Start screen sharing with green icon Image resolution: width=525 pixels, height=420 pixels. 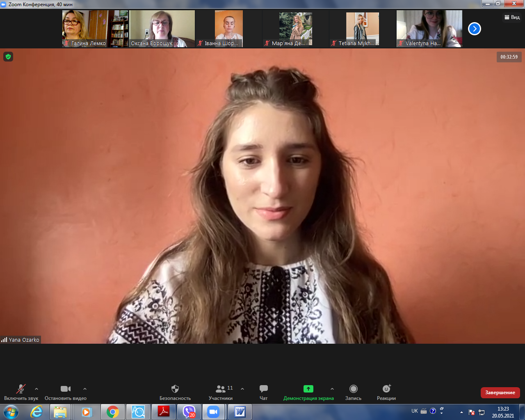(308, 389)
